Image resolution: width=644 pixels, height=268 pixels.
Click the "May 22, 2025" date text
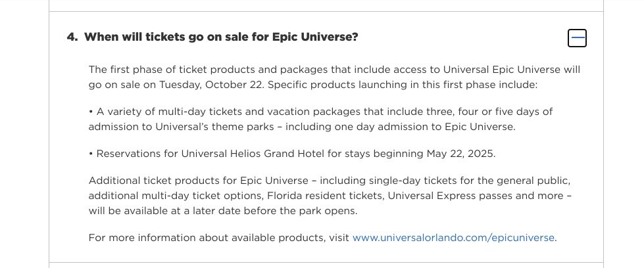click(x=460, y=154)
